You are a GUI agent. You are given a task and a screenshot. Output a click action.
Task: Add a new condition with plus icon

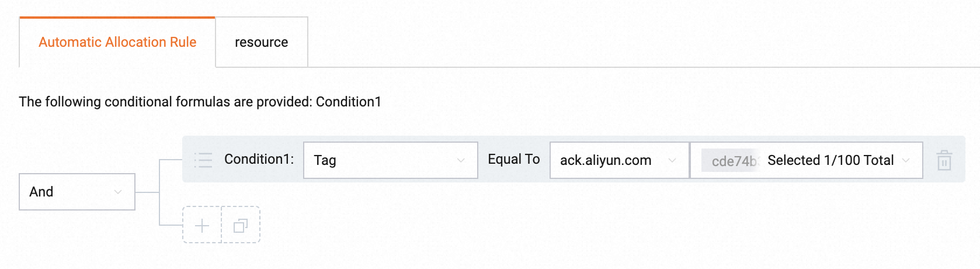tap(202, 225)
